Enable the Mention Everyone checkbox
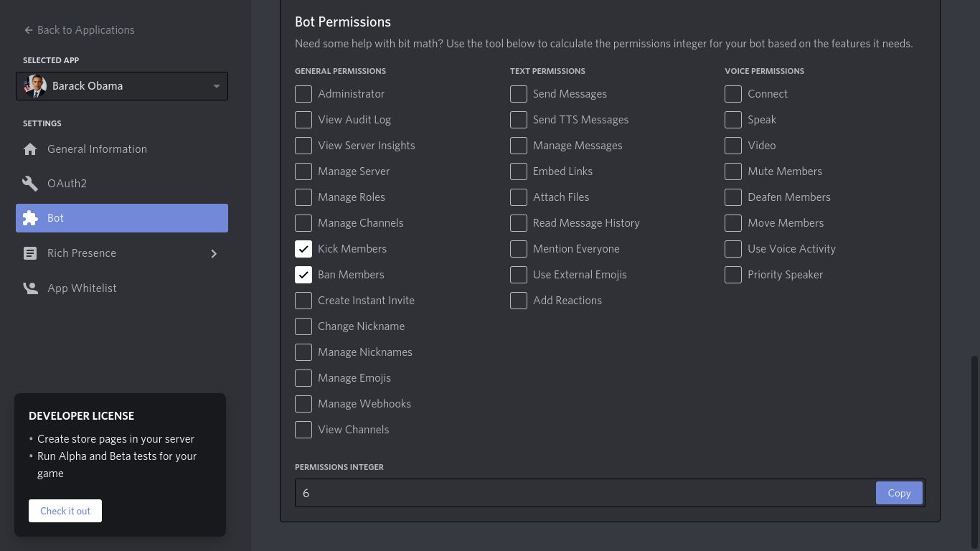 [519, 249]
